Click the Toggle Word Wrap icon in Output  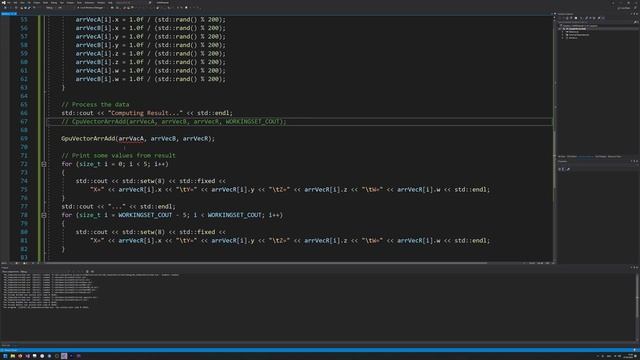[93, 271]
